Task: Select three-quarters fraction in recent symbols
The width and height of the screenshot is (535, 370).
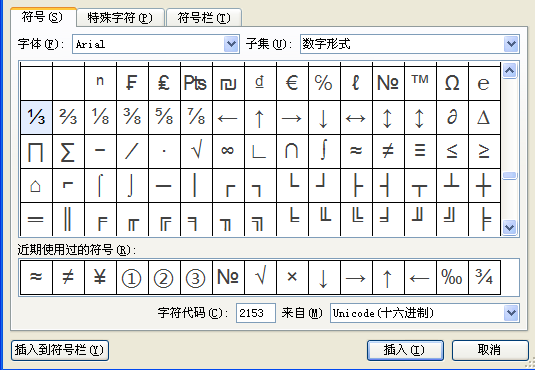Action: pyautogui.click(x=484, y=277)
